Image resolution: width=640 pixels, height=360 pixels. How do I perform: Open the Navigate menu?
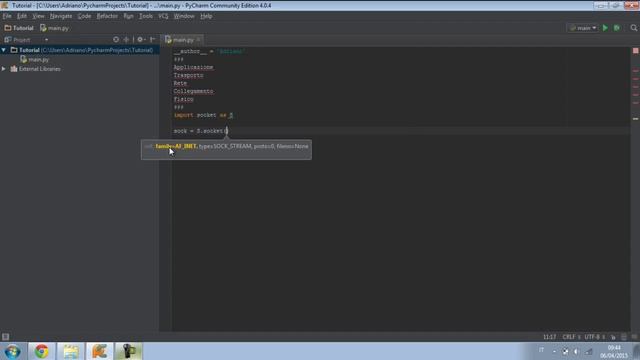61,16
